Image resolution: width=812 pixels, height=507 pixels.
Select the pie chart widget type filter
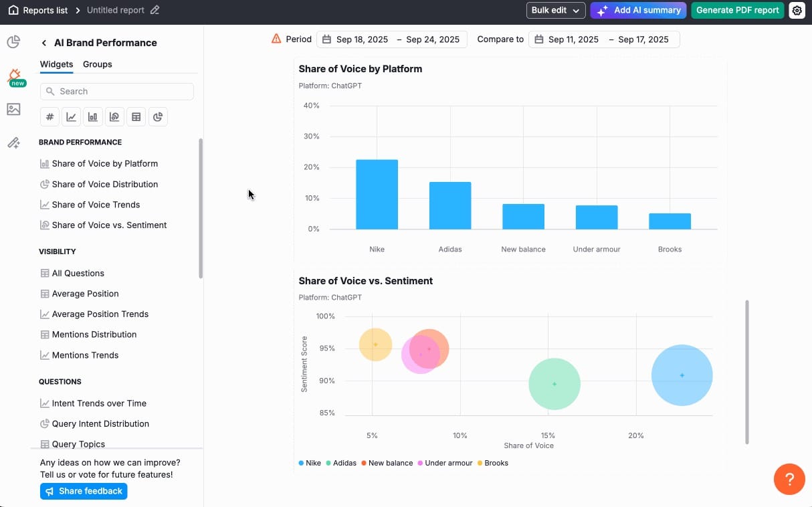click(x=158, y=116)
